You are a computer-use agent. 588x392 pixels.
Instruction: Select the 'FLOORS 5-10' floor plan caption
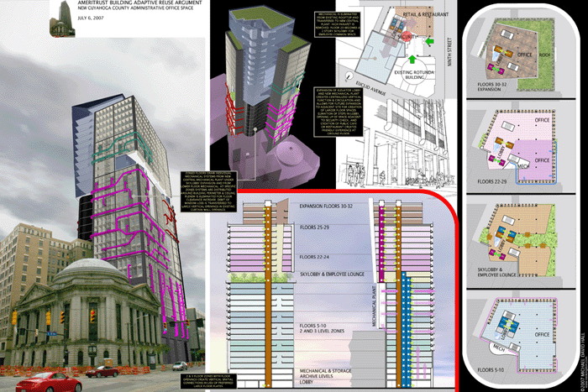491,370
